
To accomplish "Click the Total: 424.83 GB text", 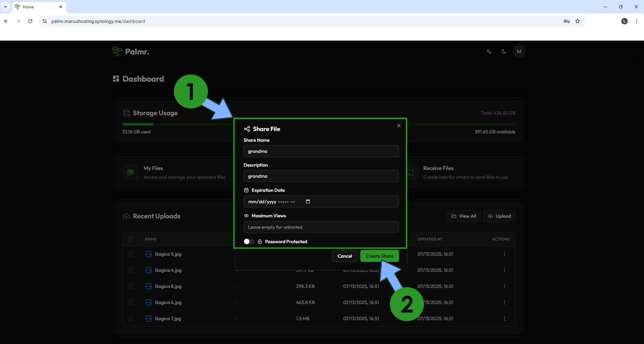I will 498,113.
